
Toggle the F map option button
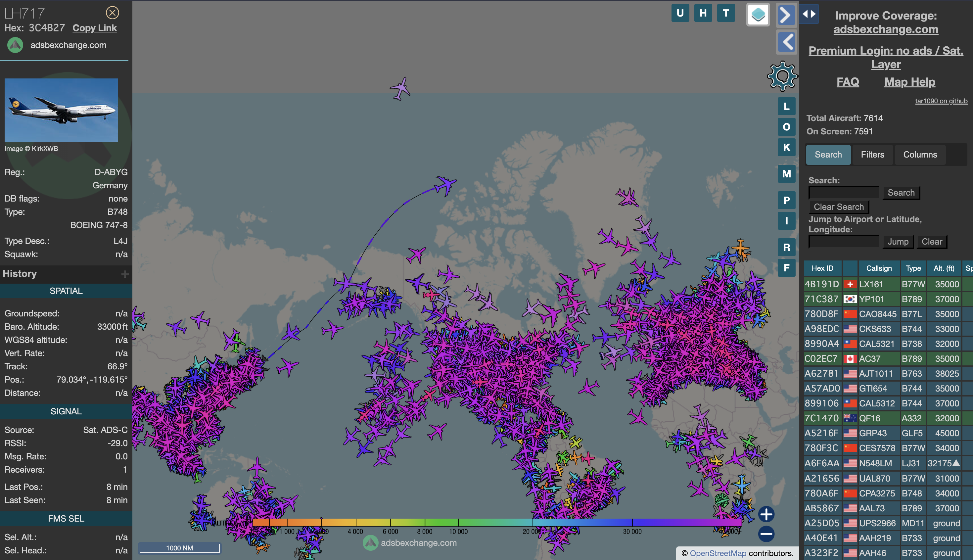(786, 268)
